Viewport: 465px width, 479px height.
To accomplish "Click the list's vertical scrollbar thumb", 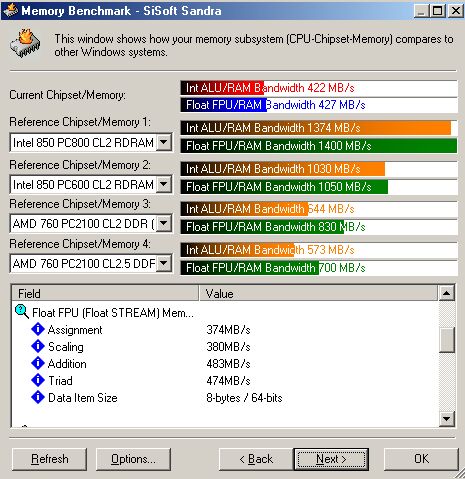I will tap(447, 340).
